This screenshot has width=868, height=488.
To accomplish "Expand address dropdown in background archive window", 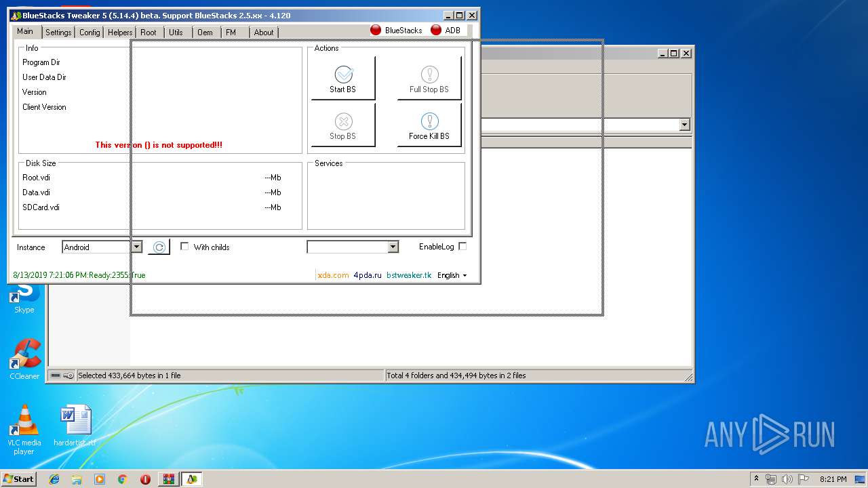I will (x=684, y=125).
